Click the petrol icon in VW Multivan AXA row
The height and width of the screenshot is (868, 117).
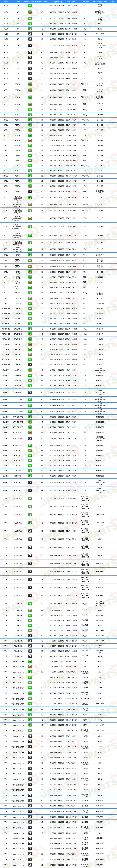30,499
